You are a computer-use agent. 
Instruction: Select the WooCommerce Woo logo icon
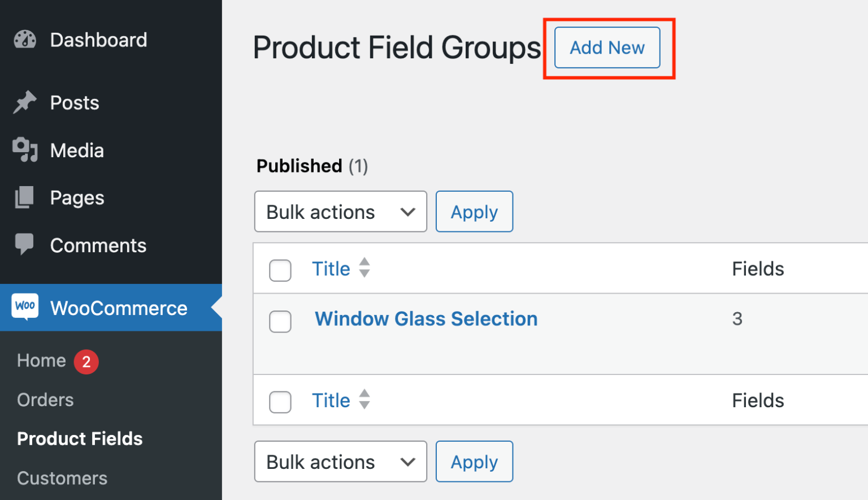[x=25, y=307]
